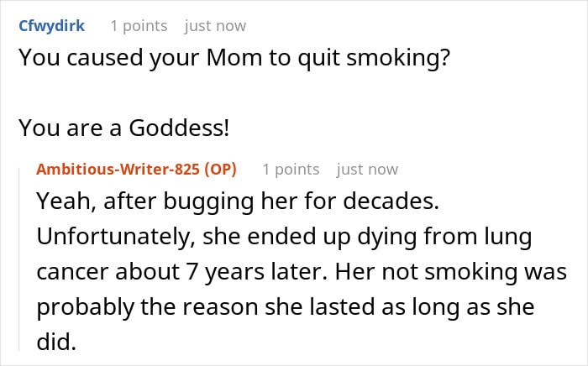The height and width of the screenshot is (366, 588).
Task: Click the points score beside Cfwydirk
Action: [x=139, y=26]
